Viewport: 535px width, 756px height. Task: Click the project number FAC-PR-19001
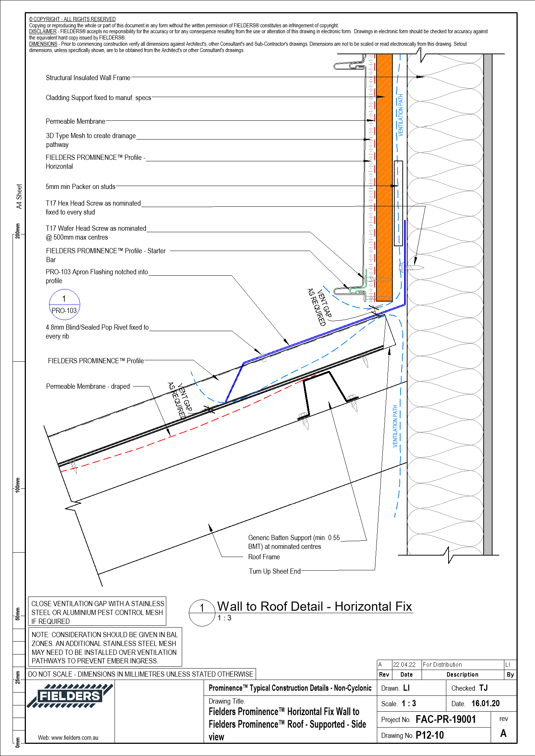pos(445,719)
